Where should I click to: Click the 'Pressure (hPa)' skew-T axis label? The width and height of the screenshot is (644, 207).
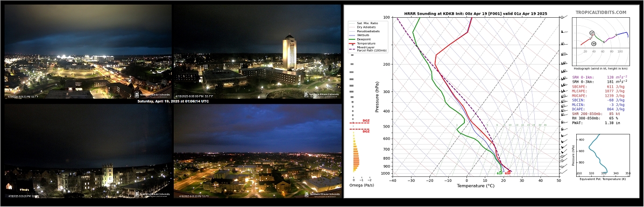[x=377, y=97]
